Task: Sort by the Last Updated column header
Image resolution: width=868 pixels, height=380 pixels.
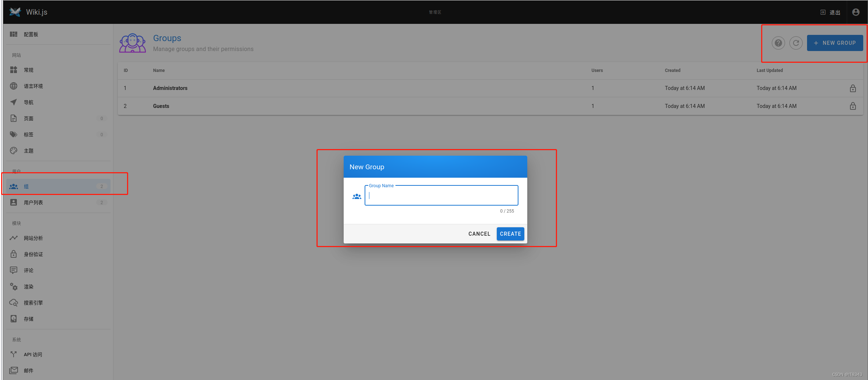Action: point(770,70)
